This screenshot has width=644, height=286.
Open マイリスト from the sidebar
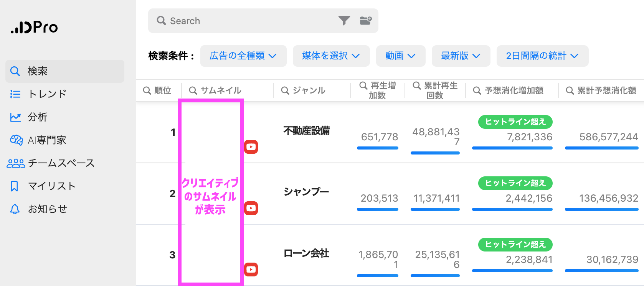pyautogui.click(x=51, y=186)
